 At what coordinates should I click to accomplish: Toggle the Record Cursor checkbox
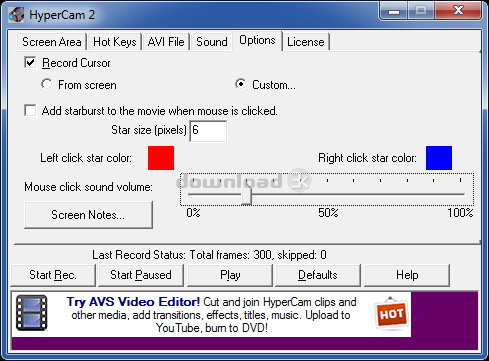coord(30,62)
